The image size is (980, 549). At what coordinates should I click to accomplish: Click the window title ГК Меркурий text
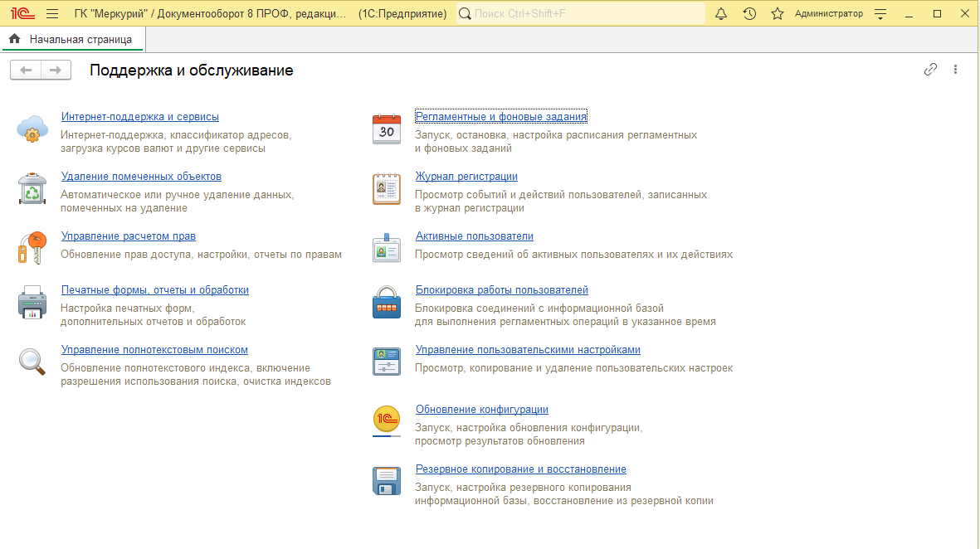click(210, 13)
